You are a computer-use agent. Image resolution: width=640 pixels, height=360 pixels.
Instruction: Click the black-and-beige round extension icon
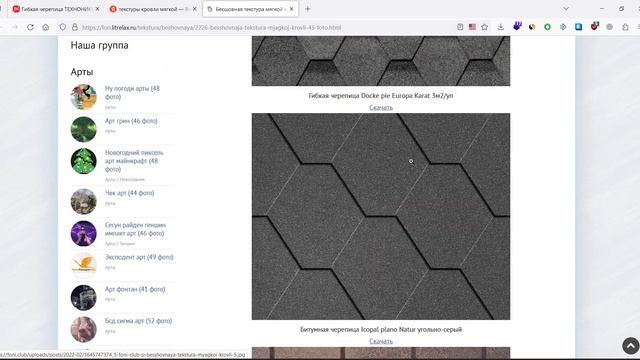[x=532, y=27]
